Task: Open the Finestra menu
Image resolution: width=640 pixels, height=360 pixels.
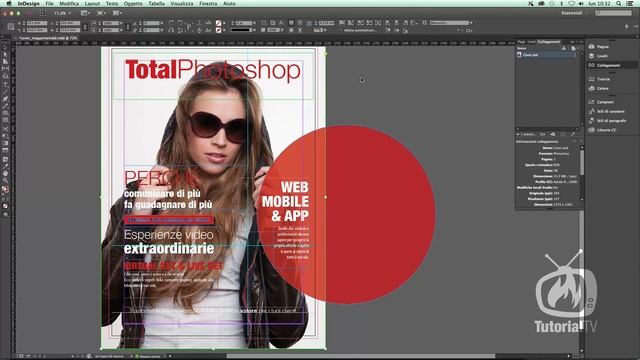Action: [208, 3]
